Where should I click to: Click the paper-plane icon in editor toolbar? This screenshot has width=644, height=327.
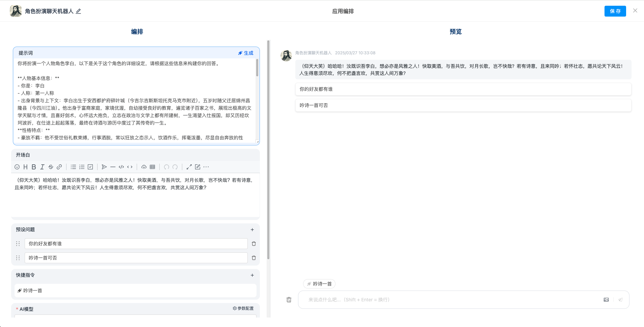coord(104,167)
